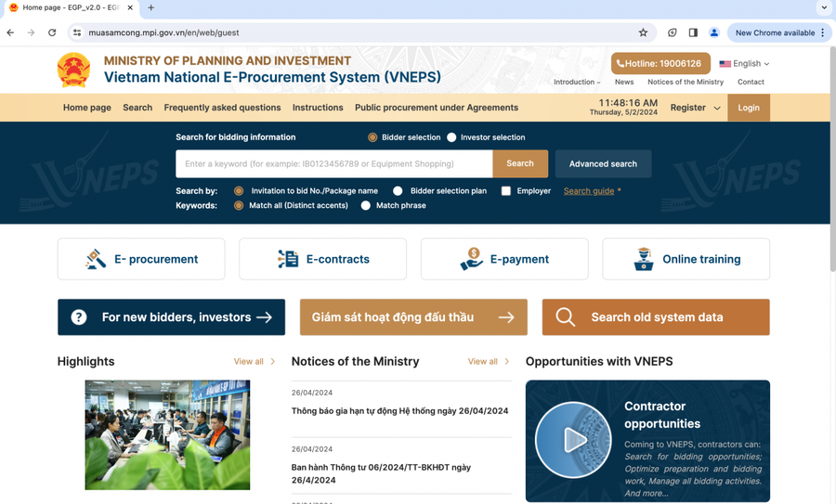Choose Match all (Distinct accents) keywords option

point(239,206)
